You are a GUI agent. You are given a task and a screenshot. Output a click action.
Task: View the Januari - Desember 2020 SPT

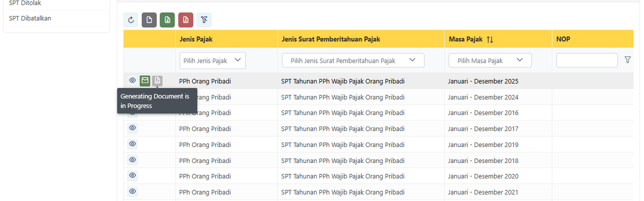click(x=133, y=175)
